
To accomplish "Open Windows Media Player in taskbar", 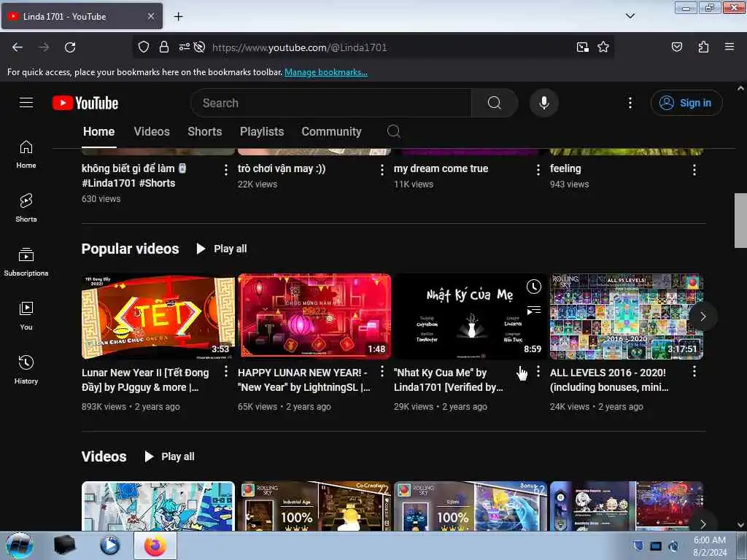I will (x=109, y=545).
